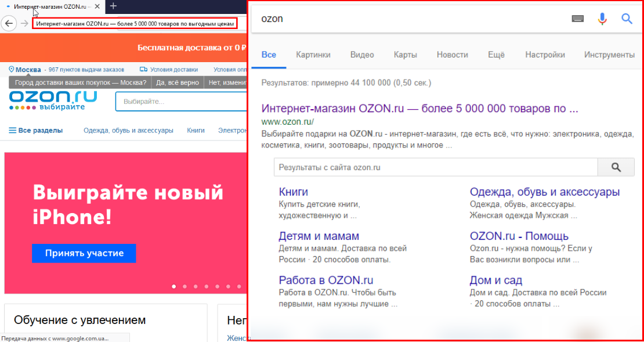
Task: Click the Выбирайте... search field on Ozon
Action: (180, 102)
